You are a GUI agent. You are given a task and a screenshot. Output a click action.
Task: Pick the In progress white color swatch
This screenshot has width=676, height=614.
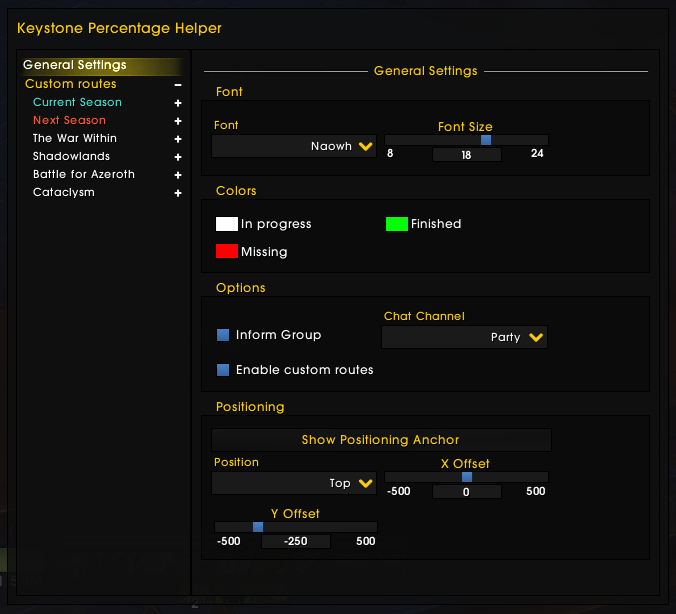(x=227, y=224)
